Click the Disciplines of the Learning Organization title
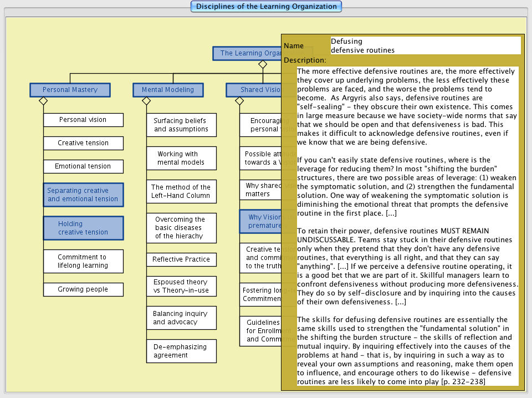Viewport: 532px width, 398px height. [x=266, y=7]
